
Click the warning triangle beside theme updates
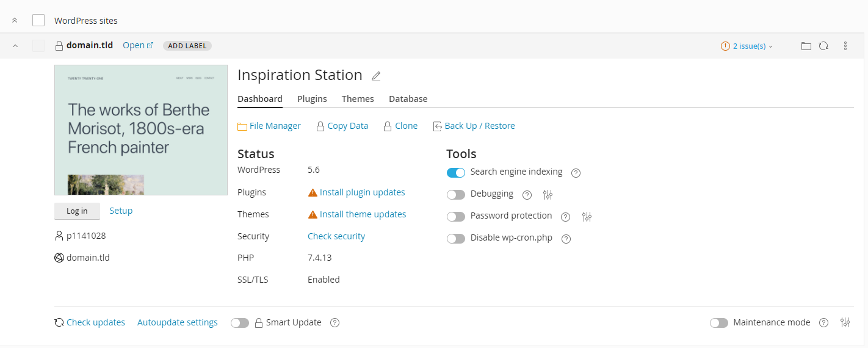(313, 214)
